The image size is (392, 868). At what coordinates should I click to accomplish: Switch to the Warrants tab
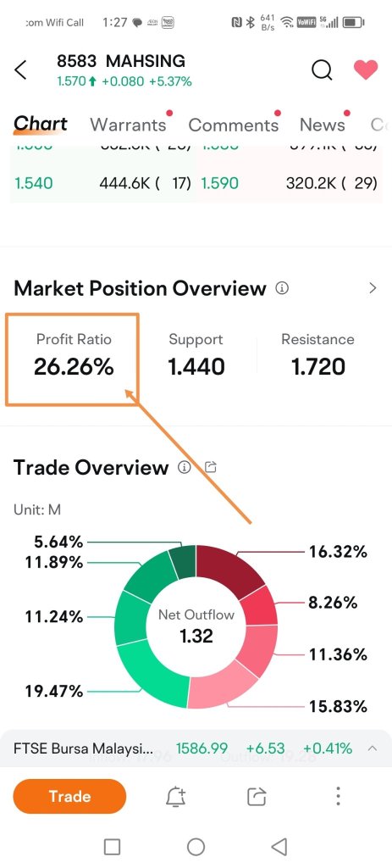tap(129, 125)
